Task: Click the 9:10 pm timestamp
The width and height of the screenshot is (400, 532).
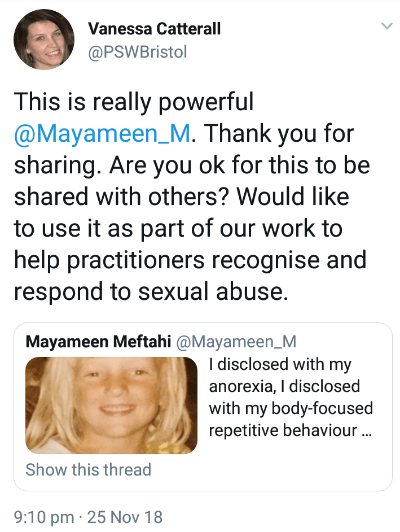Action: pos(43,517)
